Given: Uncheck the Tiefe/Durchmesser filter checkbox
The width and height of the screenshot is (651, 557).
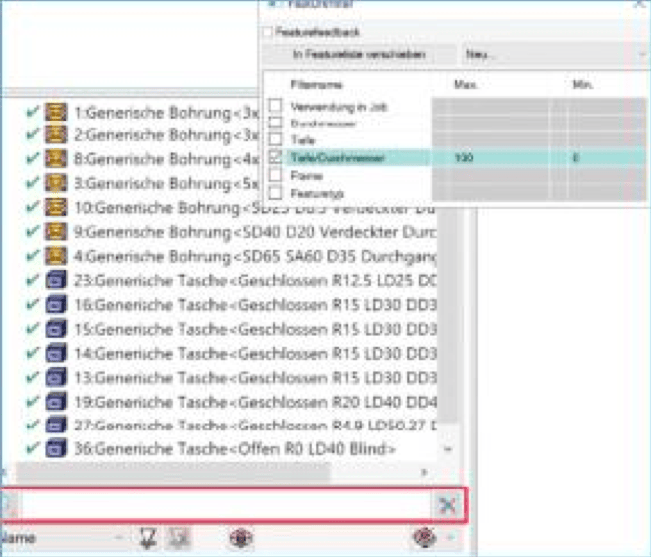Looking at the screenshot, I should [275, 157].
